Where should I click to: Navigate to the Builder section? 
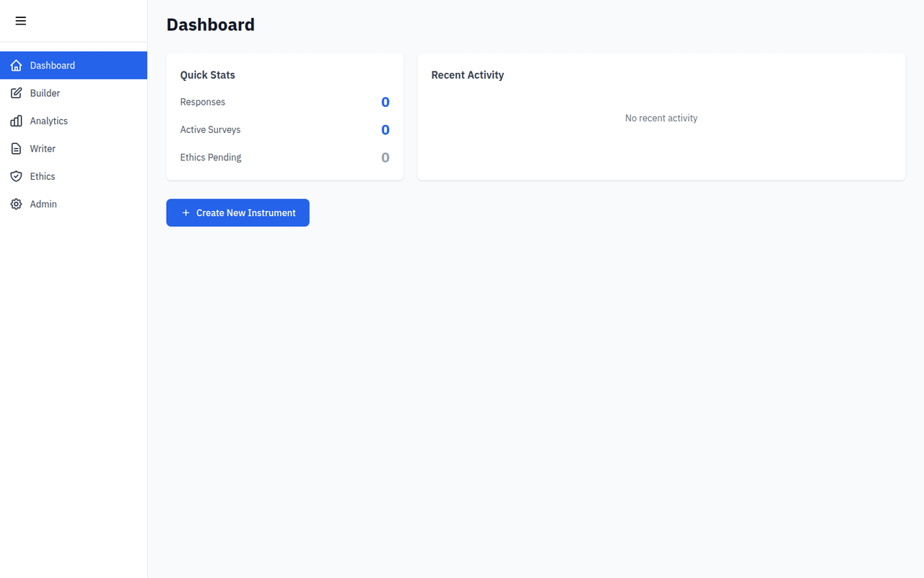45,92
